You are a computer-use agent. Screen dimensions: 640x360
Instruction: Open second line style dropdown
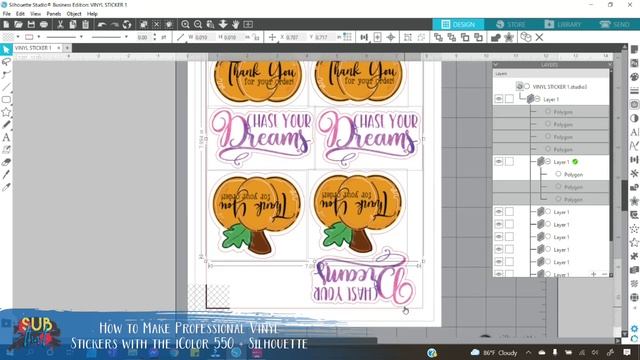126,37
